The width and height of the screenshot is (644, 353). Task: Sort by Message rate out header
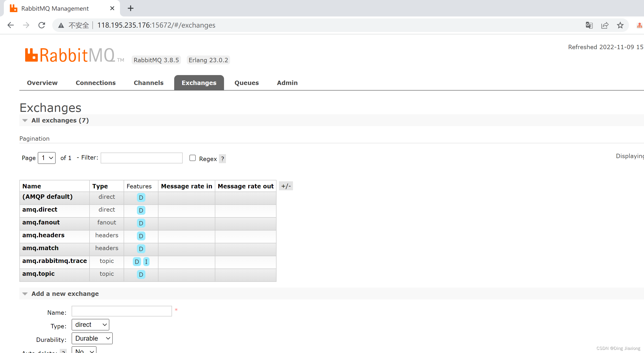tap(246, 186)
